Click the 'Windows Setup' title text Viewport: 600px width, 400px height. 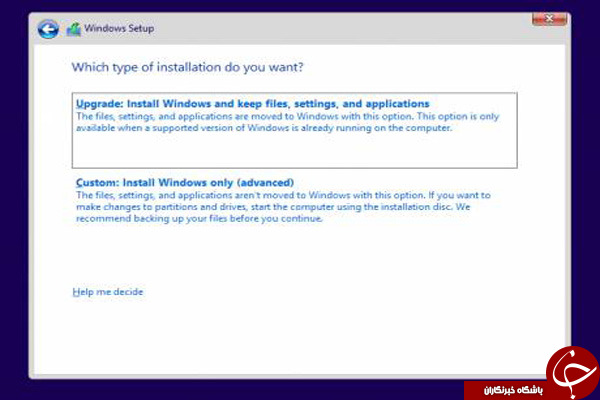click(x=119, y=28)
